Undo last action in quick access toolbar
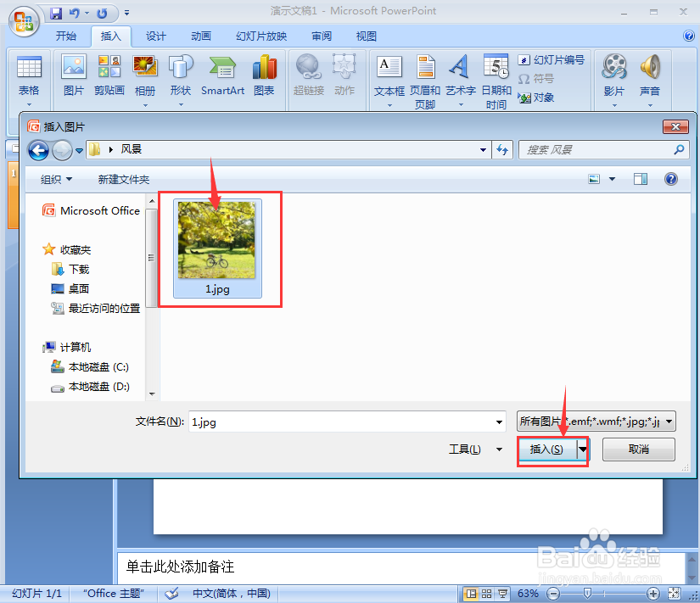Viewport: 700px width, 603px height. (x=74, y=14)
